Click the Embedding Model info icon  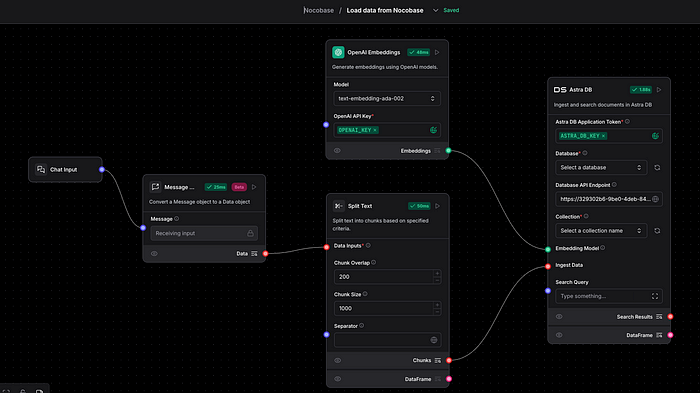(x=603, y=248)
